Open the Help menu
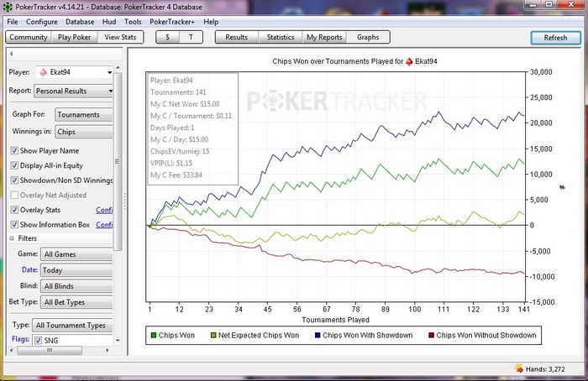This screenshot has height=381, width=588. (x=211, y=22)
